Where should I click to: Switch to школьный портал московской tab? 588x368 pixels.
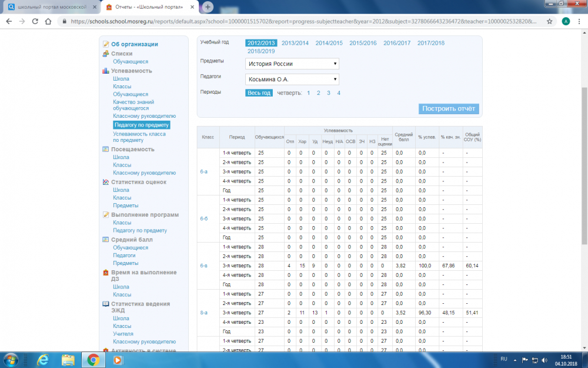click(x=52, y=7)
